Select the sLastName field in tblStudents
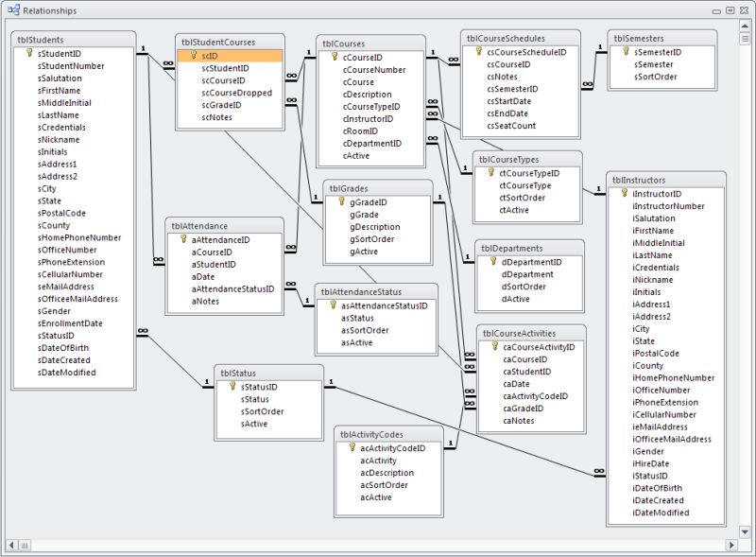Screen dimensions: 756x557 click(x=57, y=114)
